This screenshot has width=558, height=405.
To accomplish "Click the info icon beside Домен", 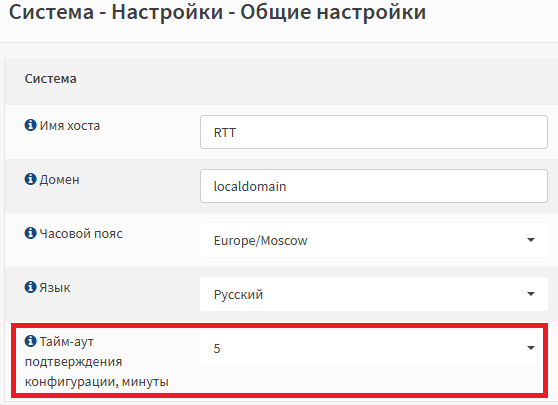I will 30,179.
